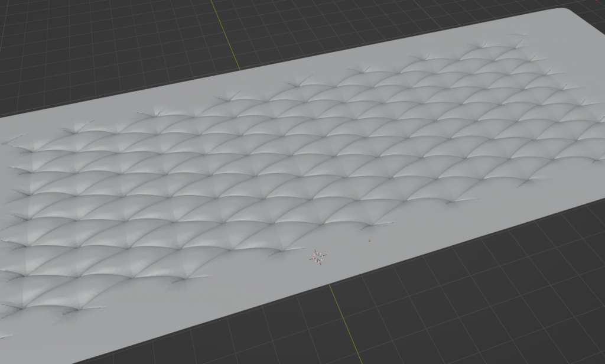Click the small orange object origin dot

[x=369, y=240]
